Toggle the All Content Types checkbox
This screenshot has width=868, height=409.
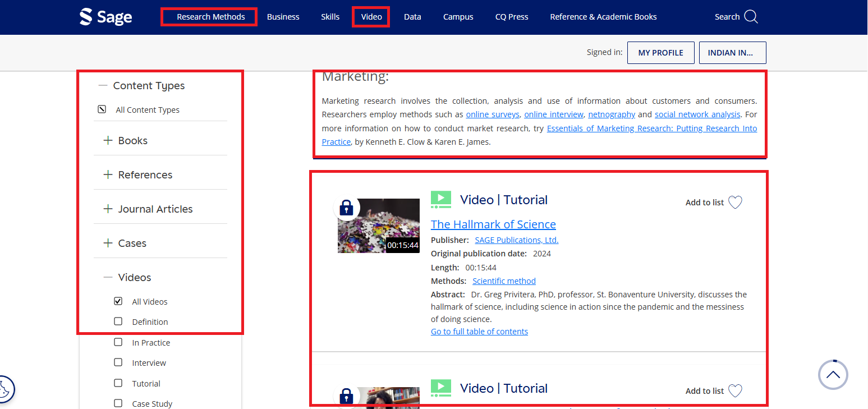pos(102,109)
